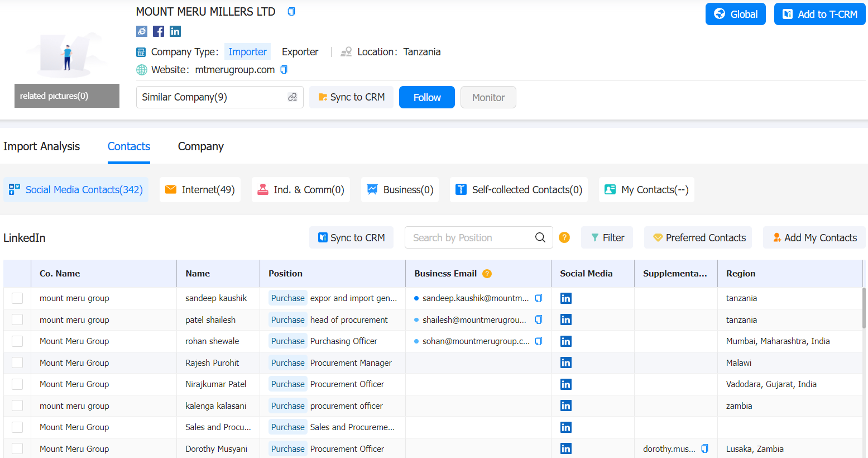868x458 pixels.
Task: Open sandeep kaushik's LinkedIn profile icon
Action: coord(566,298)
